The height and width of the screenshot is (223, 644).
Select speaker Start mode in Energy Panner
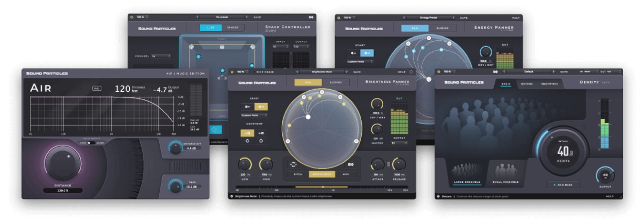click(x=353, y=53)
